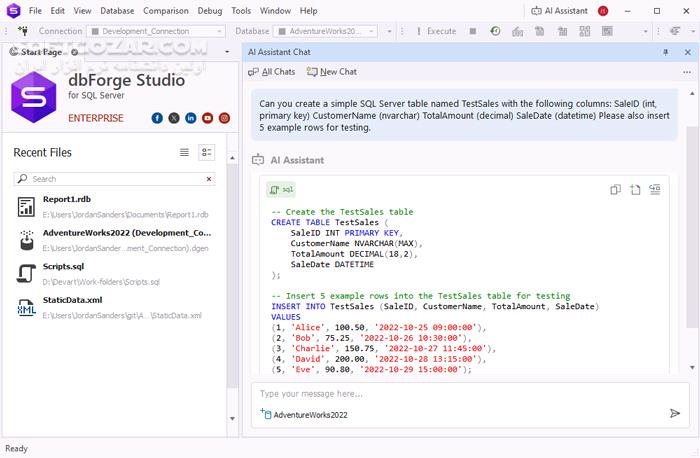Open Report1.rdb recent file
This screenshot has height=458, width=700.
(x=114, y=207)
